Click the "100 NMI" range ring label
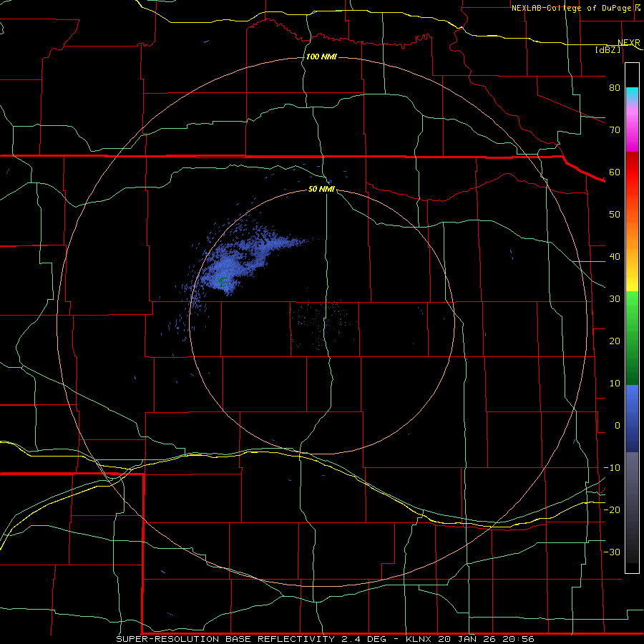This screenshot has width=644, height=644. tap(321, 57)
